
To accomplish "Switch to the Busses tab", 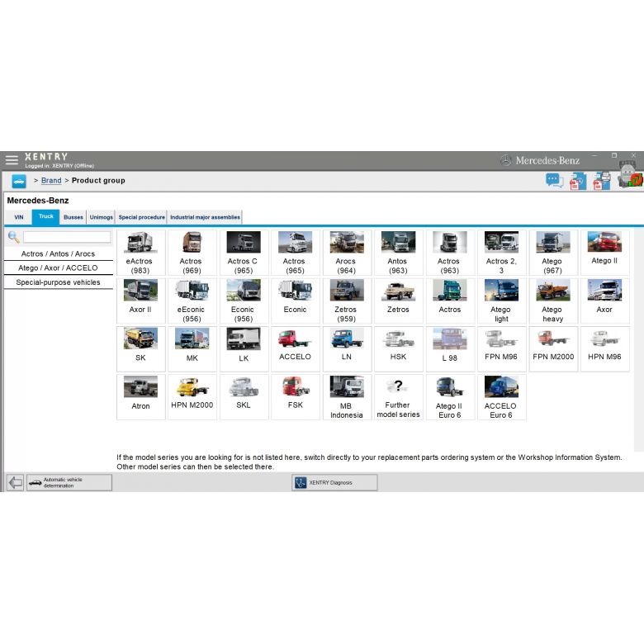I will tap(73, 217).
